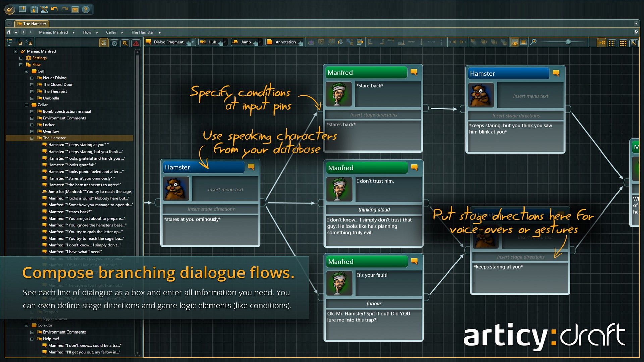The height and width of the screenshot is (362, 644).
Task: Click the RSS feed icon at right
Action: click(x=636, y=32)
